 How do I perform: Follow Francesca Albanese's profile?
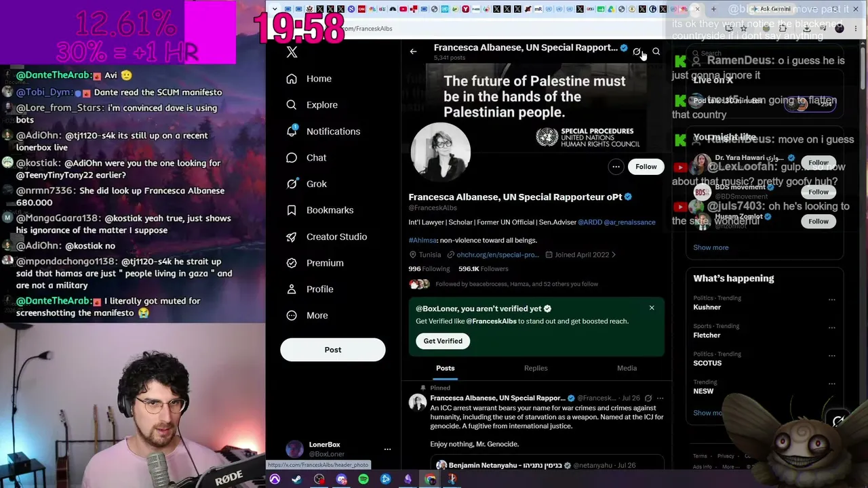646,167
